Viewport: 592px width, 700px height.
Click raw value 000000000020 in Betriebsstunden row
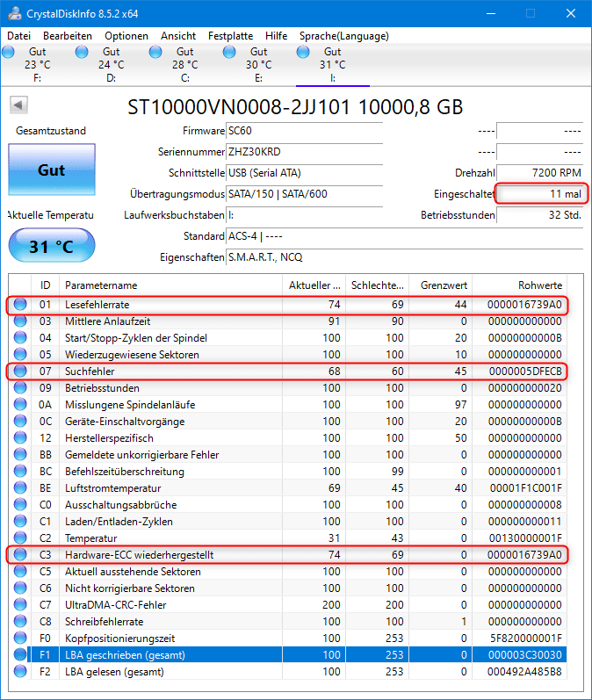point(525,388)
